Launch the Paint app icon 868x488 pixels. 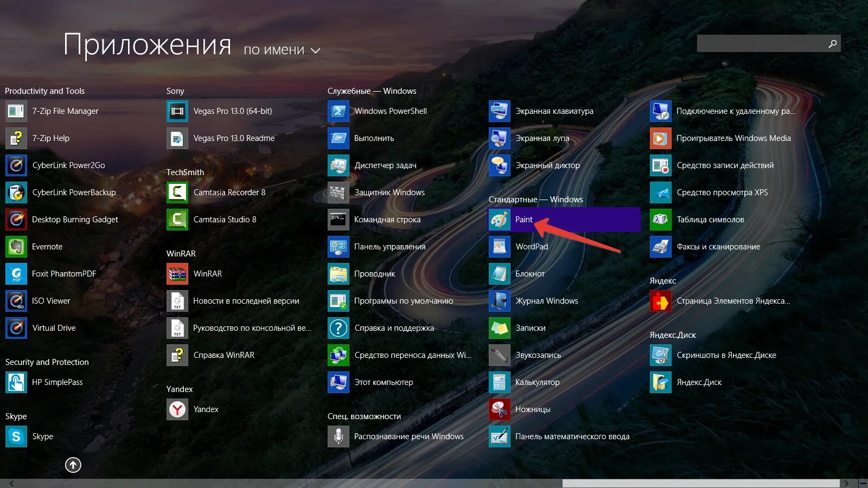click(500, 220)
